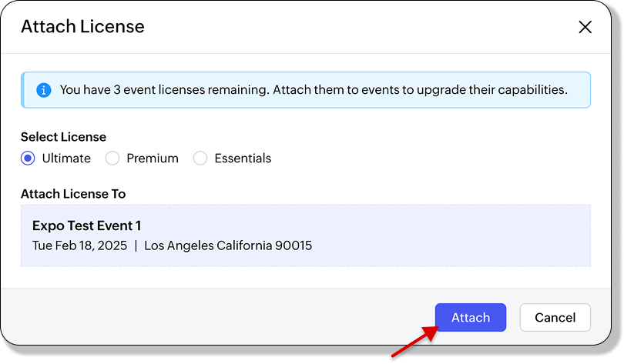Click empty space right of Essentials option

[424, 159]
